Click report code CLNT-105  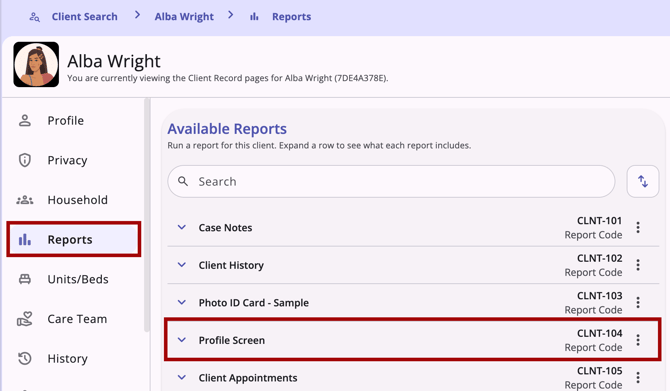(x=599, y=371)
